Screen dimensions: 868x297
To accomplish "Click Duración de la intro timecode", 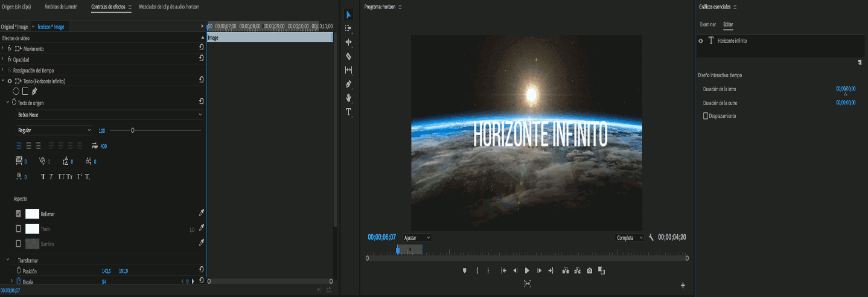I will [846, 89].
